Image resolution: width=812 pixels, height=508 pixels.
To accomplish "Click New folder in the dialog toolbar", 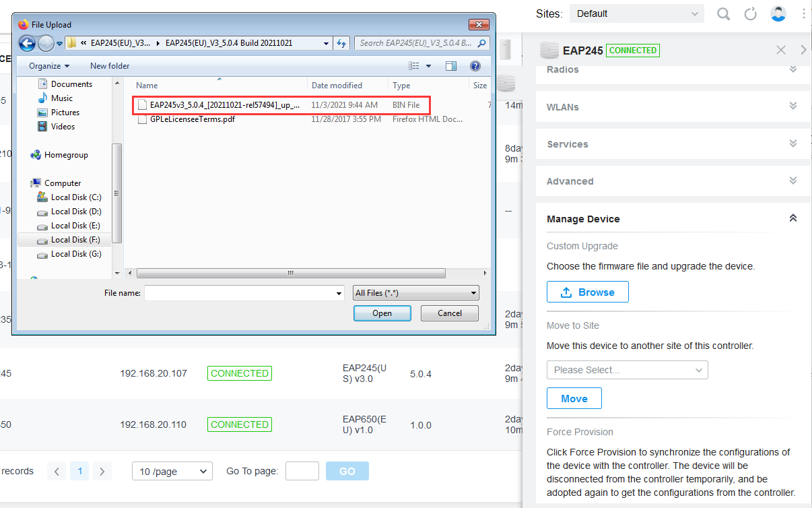I will [110, 66].
